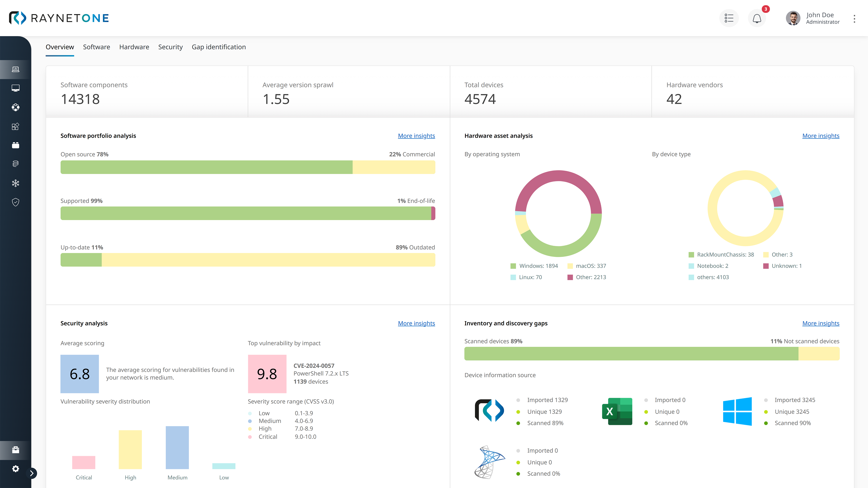This screenshot has width=868, height=488.
Task: Click the network nodes sidebar icon
Action: [x=16, y=183]
